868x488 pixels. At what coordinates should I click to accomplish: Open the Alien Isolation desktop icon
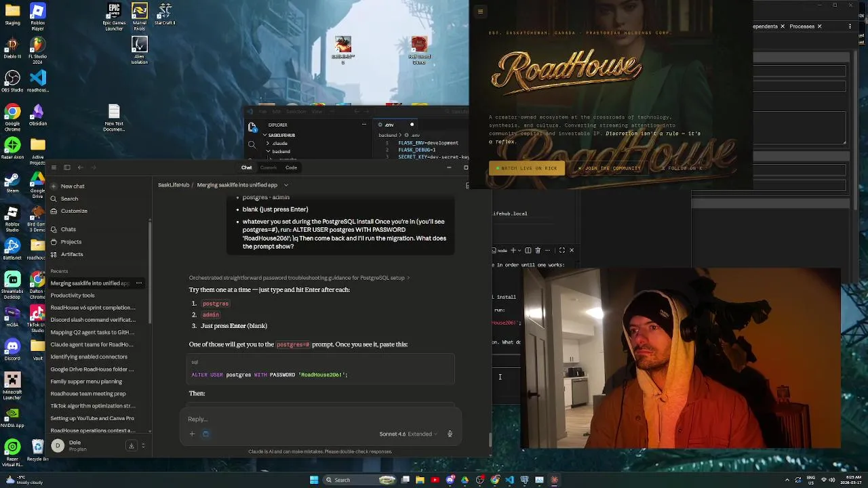click(x=139, y=51)
